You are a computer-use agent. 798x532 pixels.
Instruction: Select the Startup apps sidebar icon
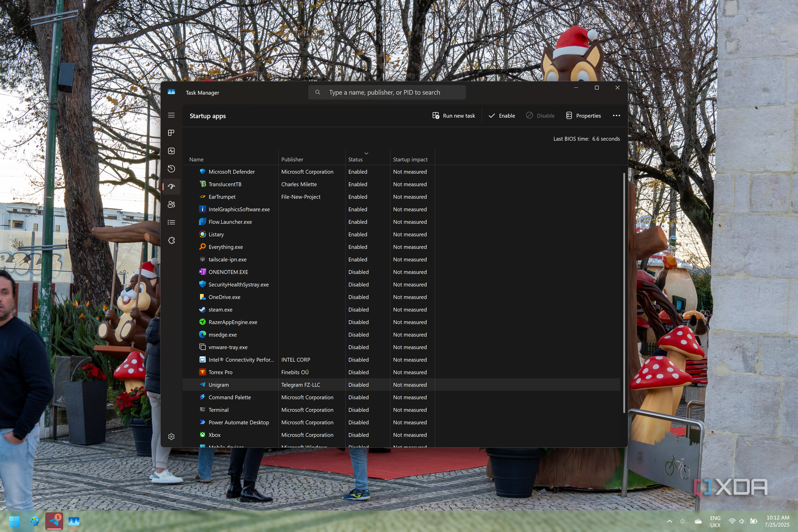pyautogui.click(x=171, y=186)
